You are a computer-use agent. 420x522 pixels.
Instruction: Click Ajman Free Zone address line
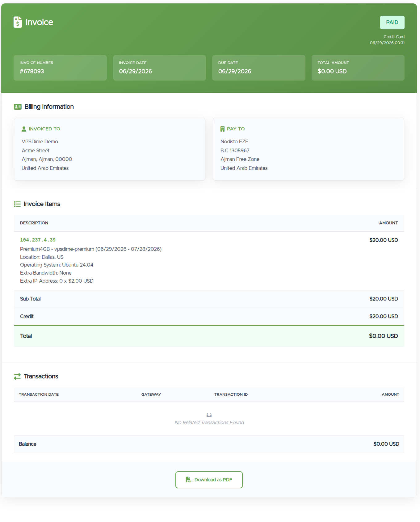[x=240, y=159]
